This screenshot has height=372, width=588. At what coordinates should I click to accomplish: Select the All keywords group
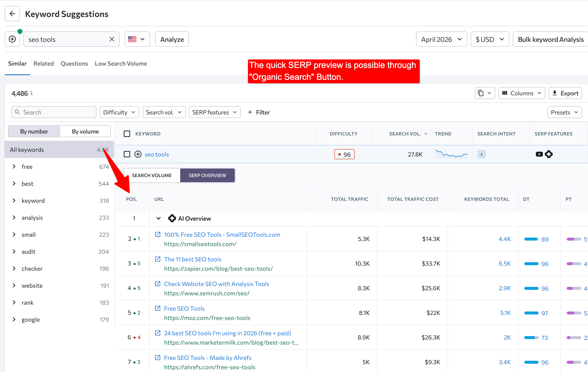(59, 149)
